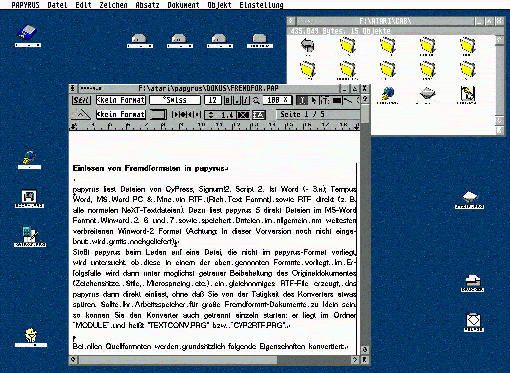Open the top kein Format style dropdown
The width and height of the screenshot is (510, 373).
point(121,100)
